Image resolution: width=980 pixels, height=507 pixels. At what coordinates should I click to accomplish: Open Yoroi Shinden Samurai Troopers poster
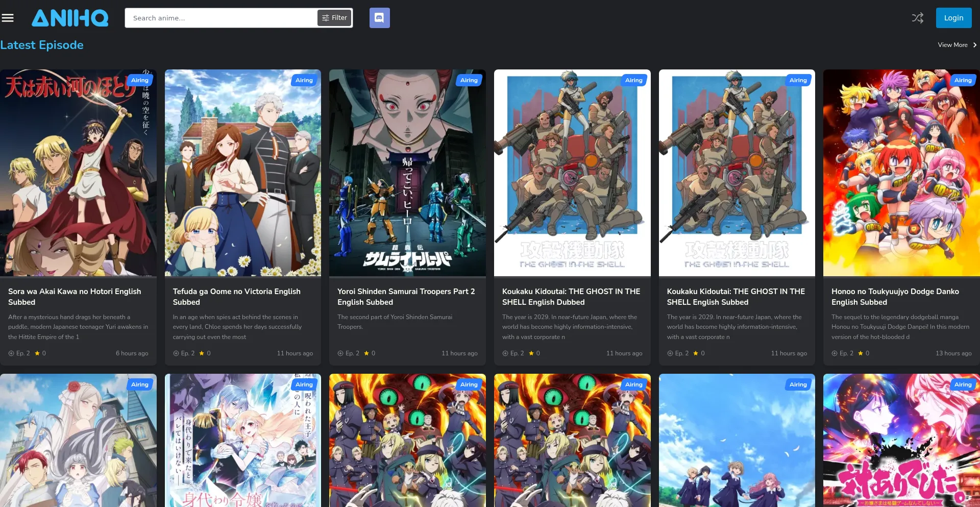coord(407,173)
